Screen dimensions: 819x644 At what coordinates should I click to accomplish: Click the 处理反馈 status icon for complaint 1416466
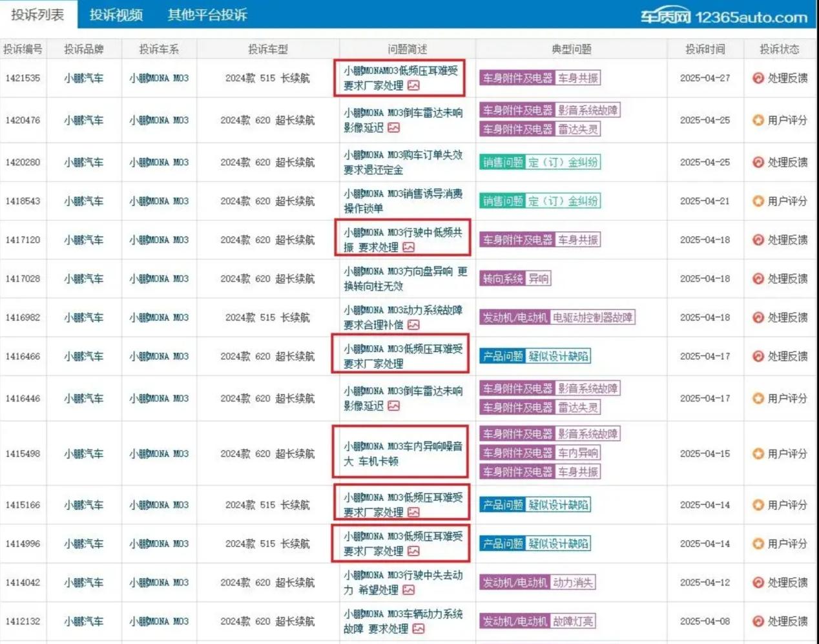coord(758,356)
